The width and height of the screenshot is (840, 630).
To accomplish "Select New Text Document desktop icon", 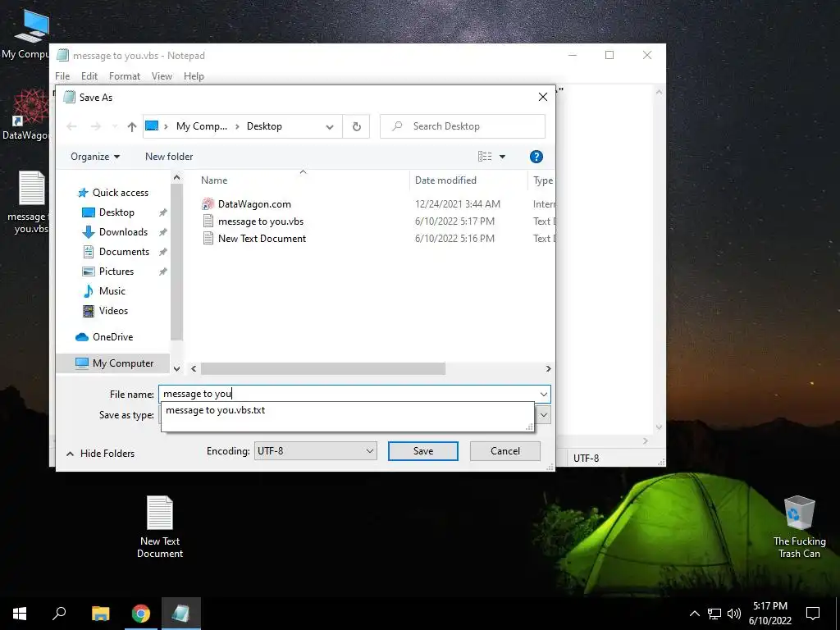I will tap(160, 527).
